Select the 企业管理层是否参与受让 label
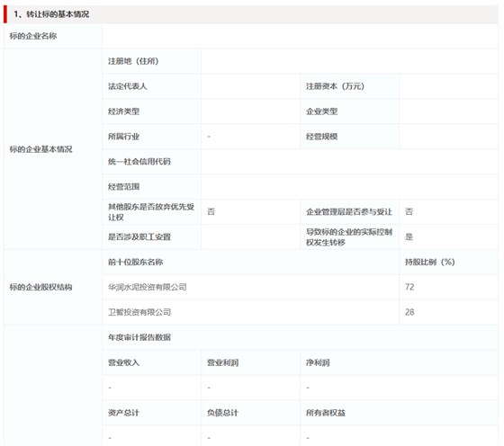This screenshot has width=504, height=446. click(349, 211)
